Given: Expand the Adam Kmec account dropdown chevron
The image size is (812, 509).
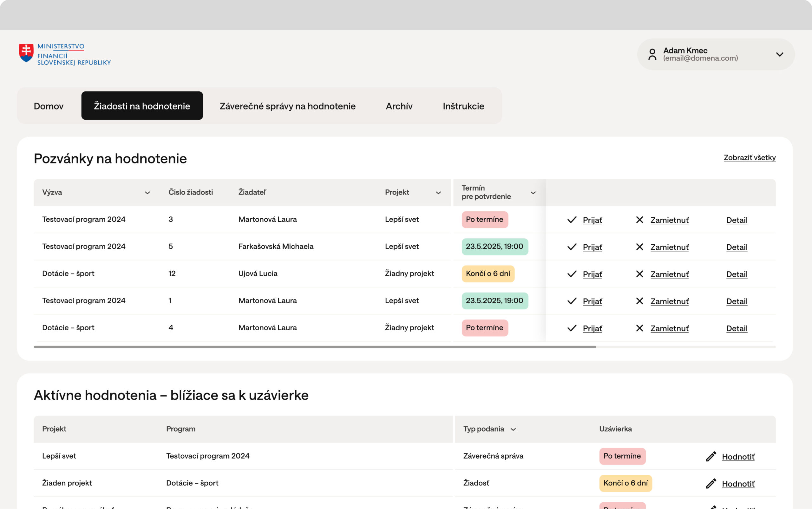Looking at the screenshot, I should coord(780,54).
